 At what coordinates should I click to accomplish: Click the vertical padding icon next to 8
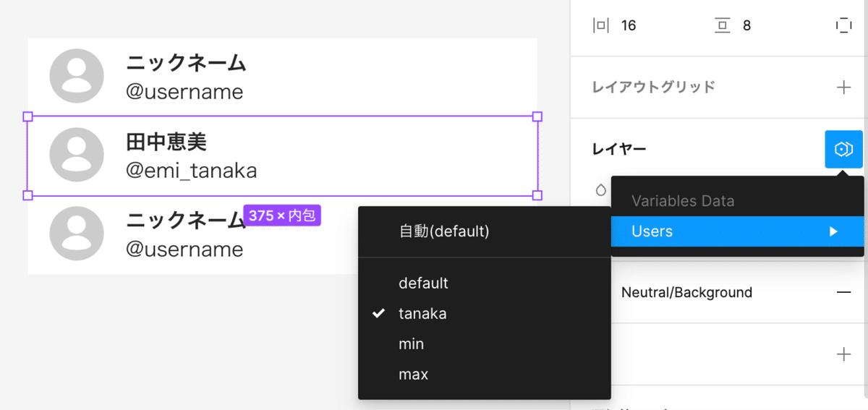(x=722, y=25)
